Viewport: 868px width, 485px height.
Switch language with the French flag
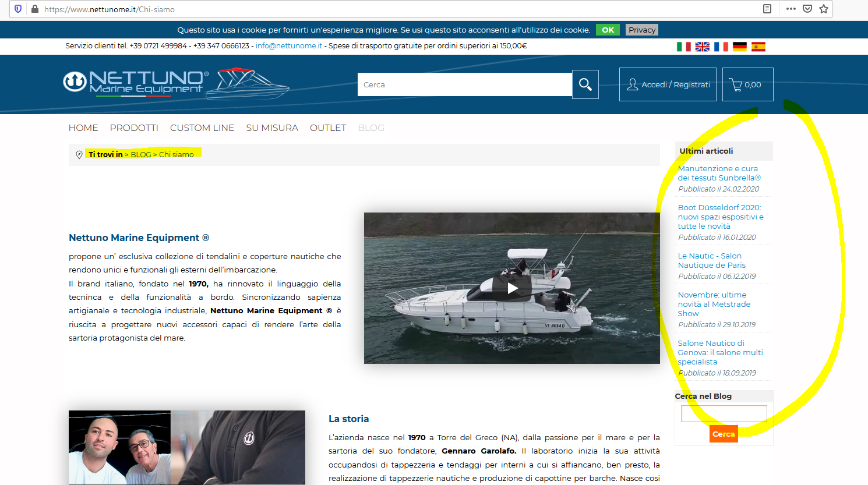721,47
